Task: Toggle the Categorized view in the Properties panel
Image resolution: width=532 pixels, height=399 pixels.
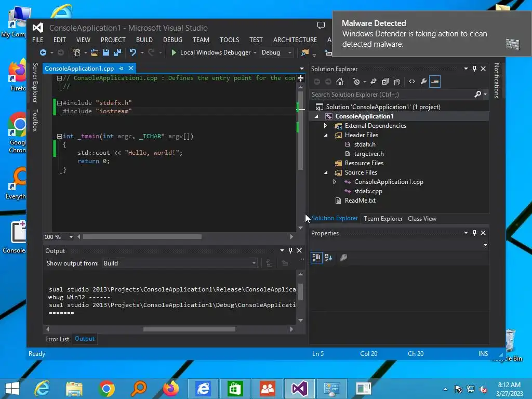Action: coord(316,258)
